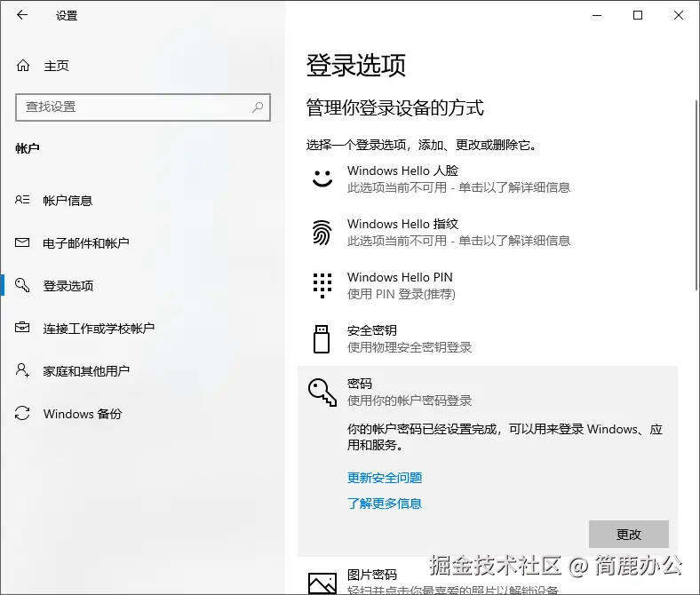Click the 帐户信息 person-list icon
700x595 pixels.
22,200
